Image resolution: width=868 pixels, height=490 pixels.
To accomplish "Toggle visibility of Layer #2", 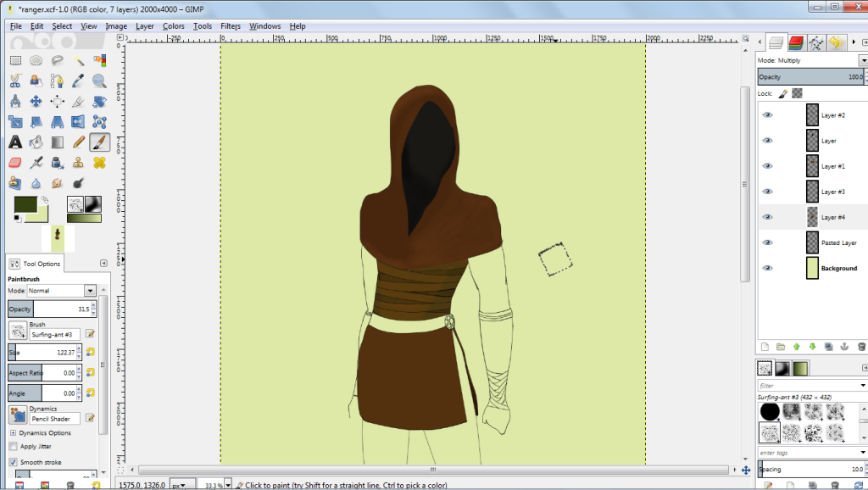I will (x=768, y=116).
